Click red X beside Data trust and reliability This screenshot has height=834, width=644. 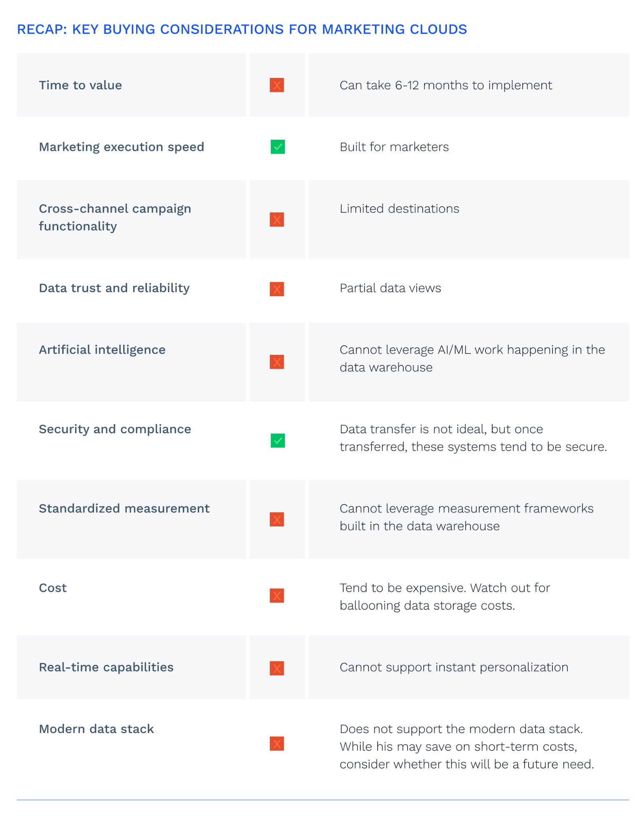click(277, 289)
